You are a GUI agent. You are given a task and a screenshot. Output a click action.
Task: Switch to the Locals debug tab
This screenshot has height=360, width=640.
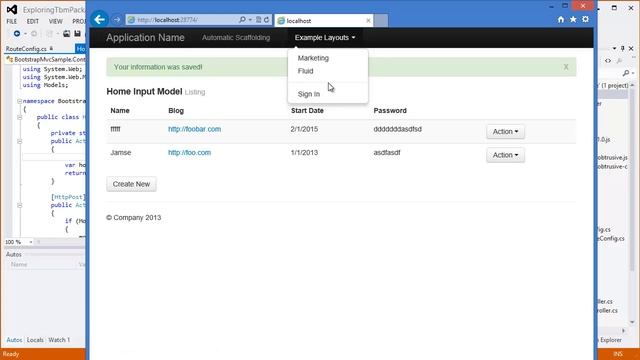click(35, 340)
